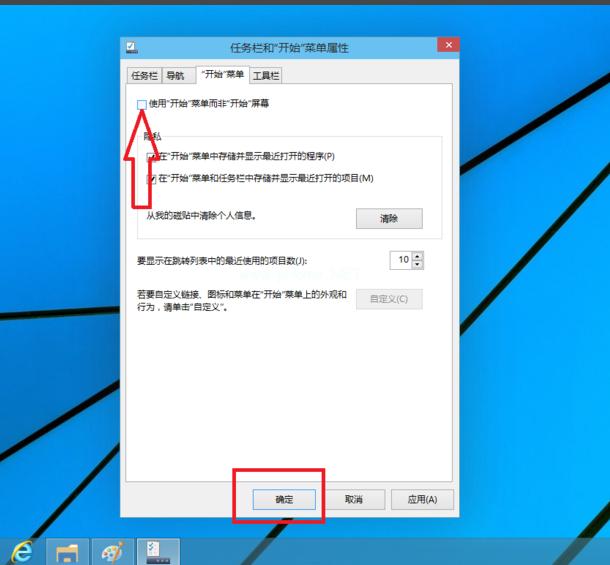
Task: Switch to the 工具栏 tab
Action: point(265,75)
